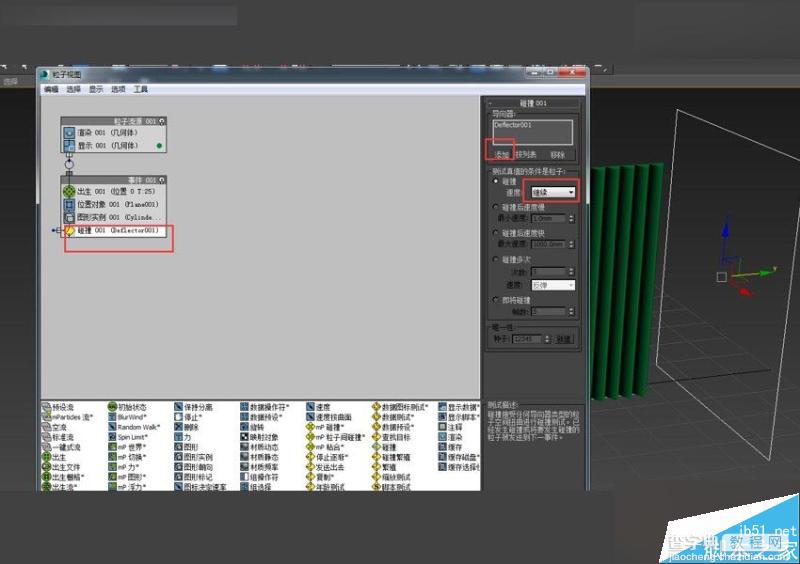Image resolution: width=800 pixels, height=564 pixels.
Task: Pick the 预设流 item in the depot
Action: pyautogui.click(x=57, y=407)
